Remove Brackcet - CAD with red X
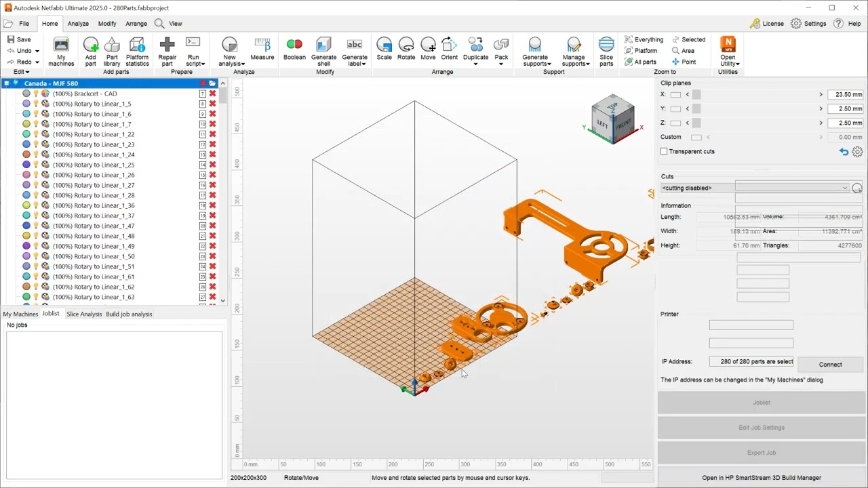The image size is (868, 488). (212, 94)
